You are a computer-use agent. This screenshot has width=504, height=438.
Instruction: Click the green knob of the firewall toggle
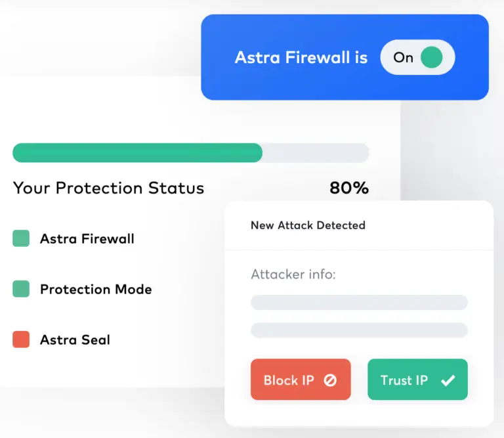click(431, 58)
